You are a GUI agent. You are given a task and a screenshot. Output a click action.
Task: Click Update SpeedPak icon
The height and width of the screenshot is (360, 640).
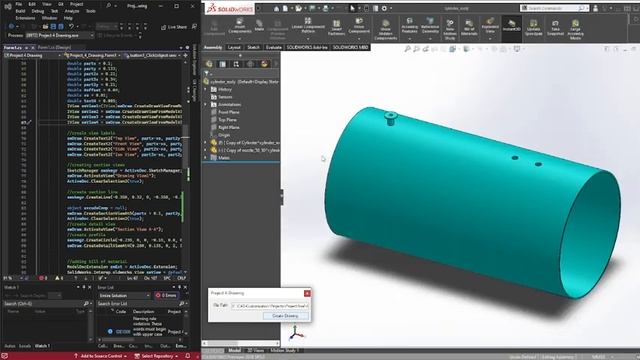click(x=533, y=28)
